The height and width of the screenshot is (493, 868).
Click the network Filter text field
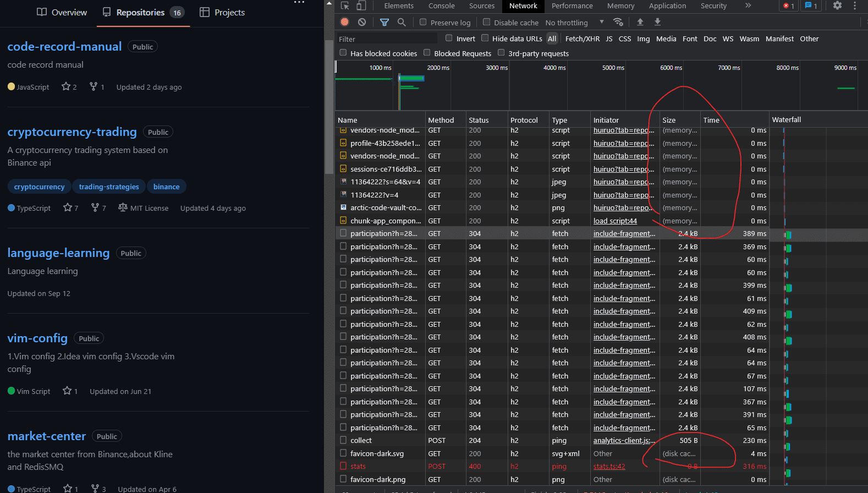(x=387, y=39)
